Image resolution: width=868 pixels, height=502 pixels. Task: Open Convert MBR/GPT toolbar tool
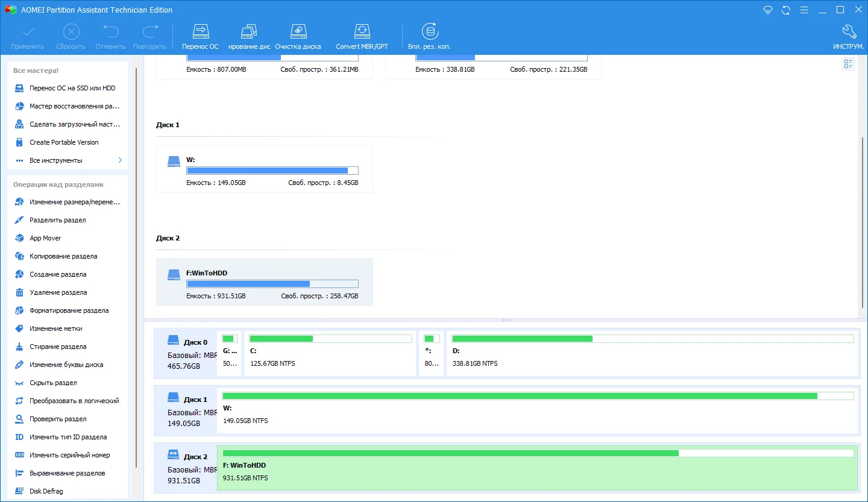tap(362, 37)
